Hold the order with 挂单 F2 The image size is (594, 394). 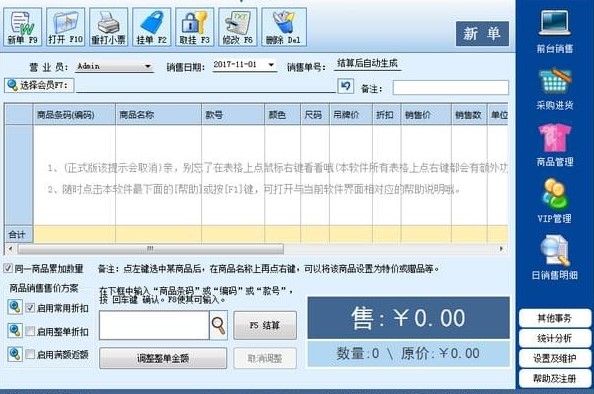[x=152, y=27]
